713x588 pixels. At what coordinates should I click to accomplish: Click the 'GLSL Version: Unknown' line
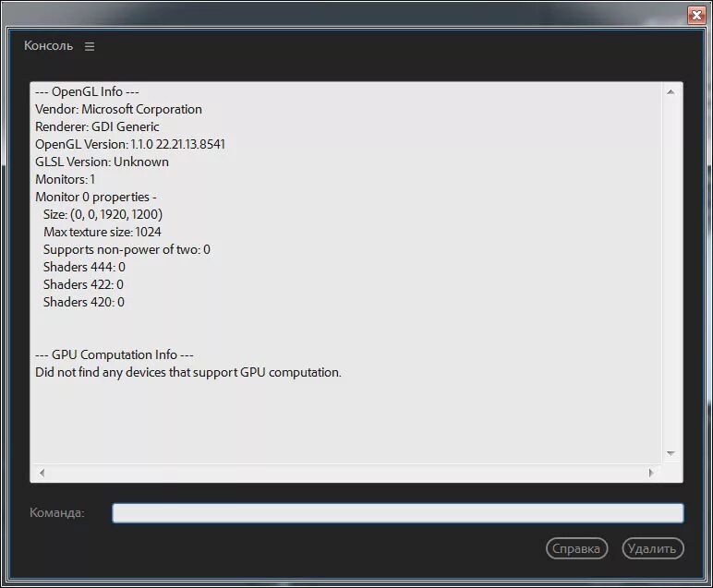(x=102, y=162)
